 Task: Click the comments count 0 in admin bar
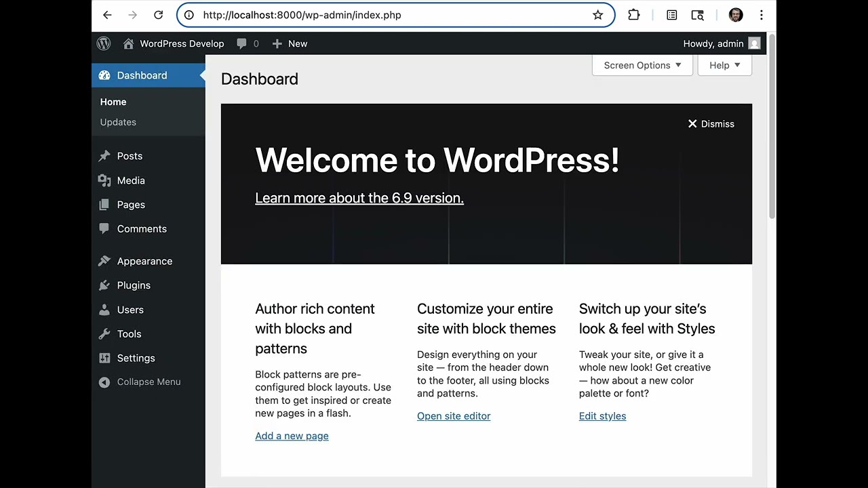coord(256,43)
